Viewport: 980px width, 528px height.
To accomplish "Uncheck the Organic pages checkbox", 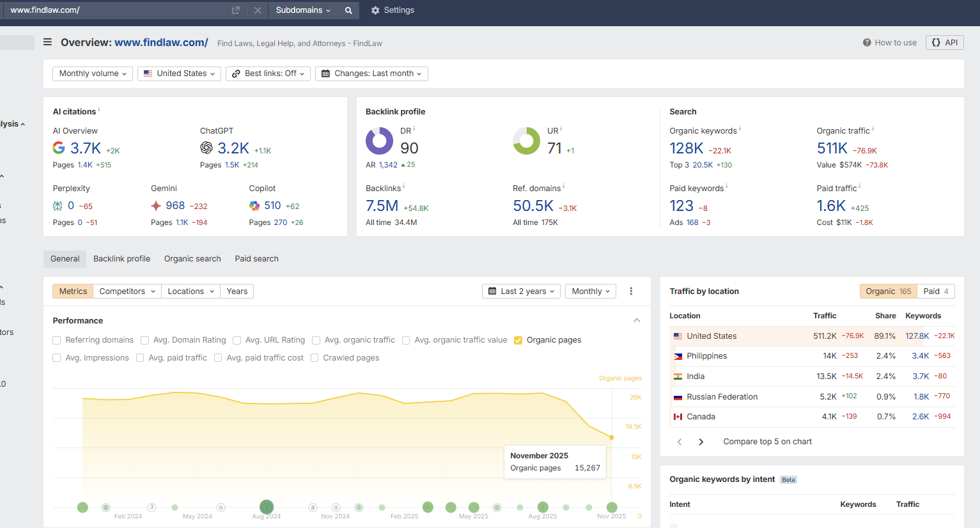I will (518, 340).
